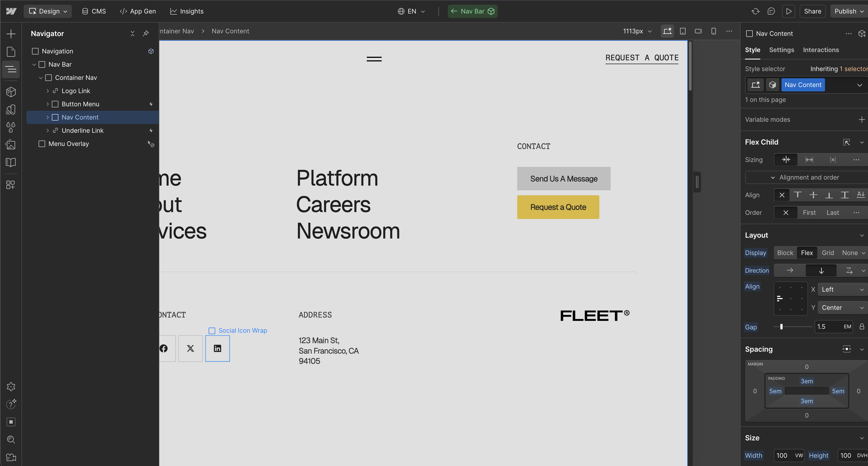
Task: Collapse the Container Nav tree item
Action: click(41, 78)
